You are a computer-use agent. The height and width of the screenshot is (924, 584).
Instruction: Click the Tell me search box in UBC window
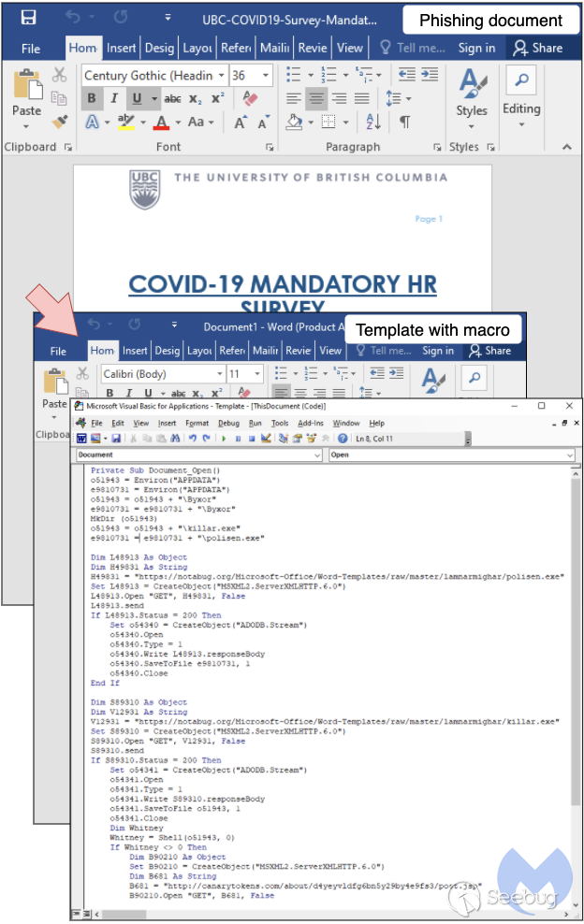pos(413,48)
